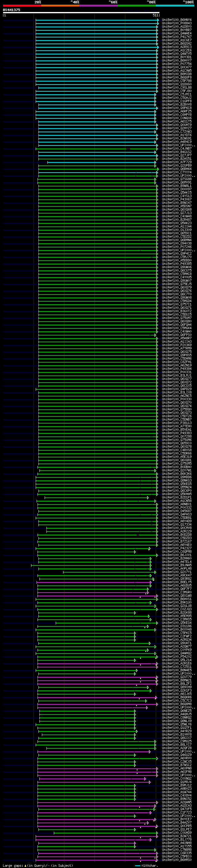This screenshot has width=197, height=868.
Task: Click the UniRef100_A5A8R7 label
Action: [x=177, y=338]
